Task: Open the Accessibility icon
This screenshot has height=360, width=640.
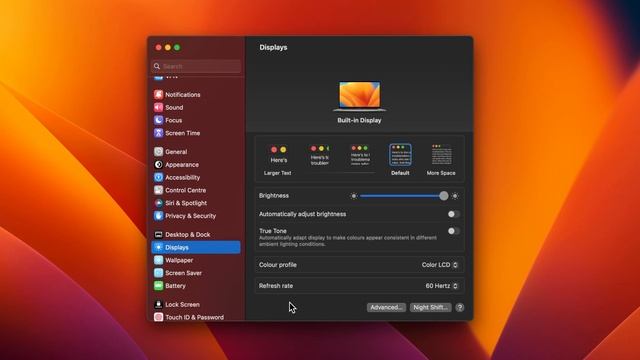Action: coord(158,177)
